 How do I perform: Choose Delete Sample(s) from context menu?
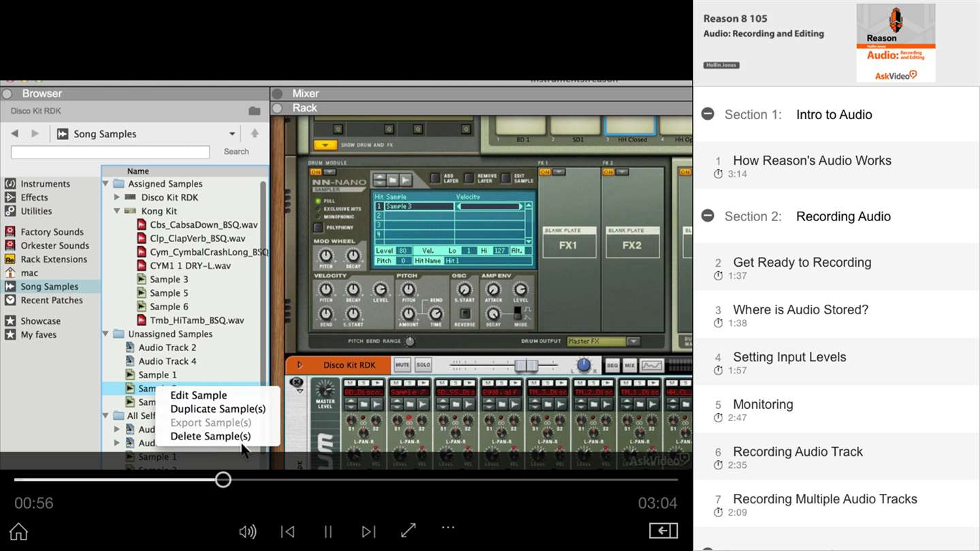[x=210, y=436]
